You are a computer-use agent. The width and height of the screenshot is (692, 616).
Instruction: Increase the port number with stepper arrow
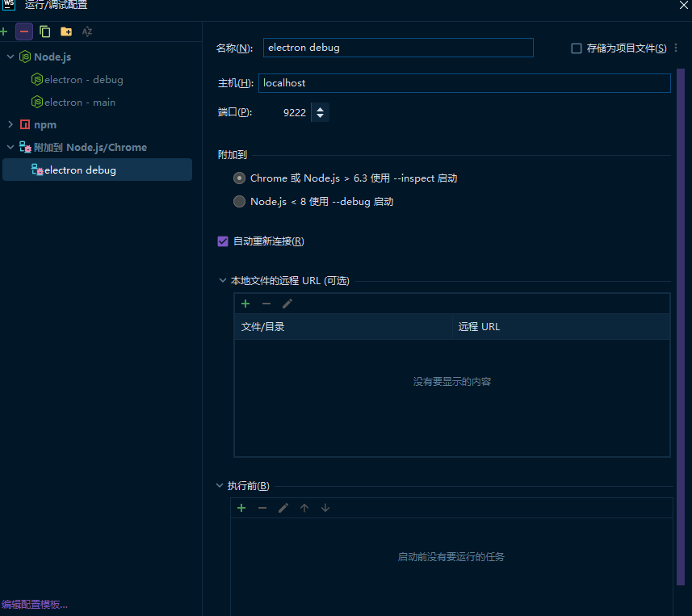tap(321, 109)
